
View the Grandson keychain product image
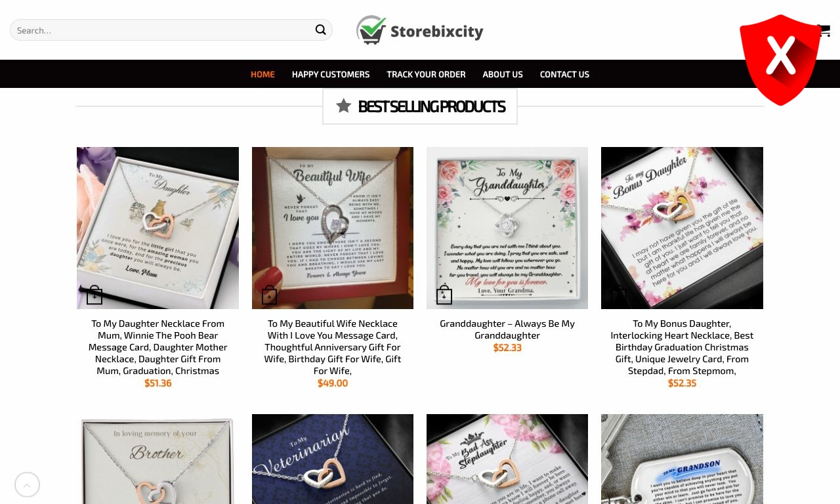click(x=682, y=459)
